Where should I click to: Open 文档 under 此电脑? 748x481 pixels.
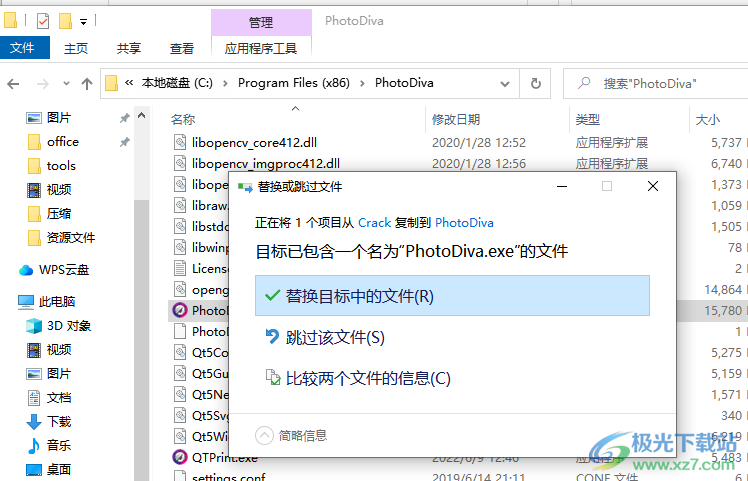[x=59, y=397]
